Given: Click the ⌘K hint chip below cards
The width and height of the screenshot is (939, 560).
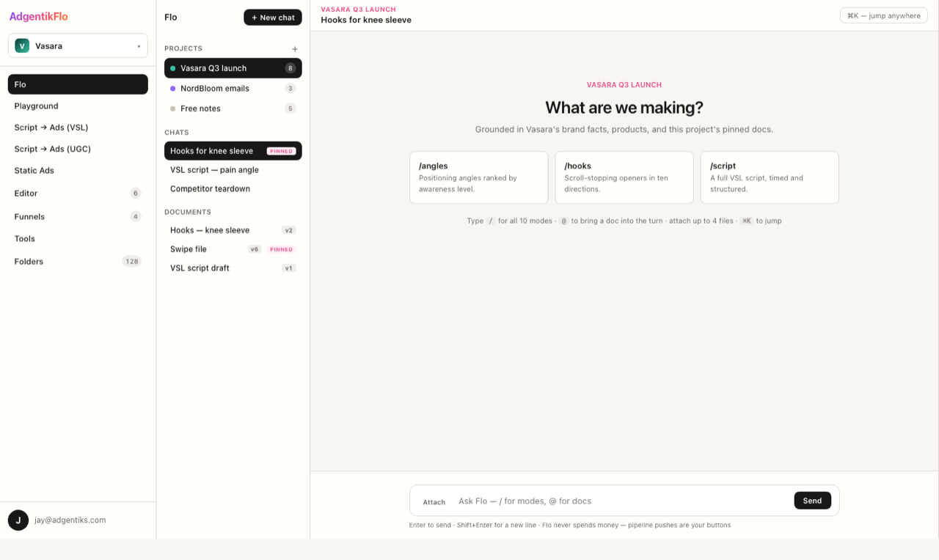Looking at the screenshot, I should [x=746, y=221].
